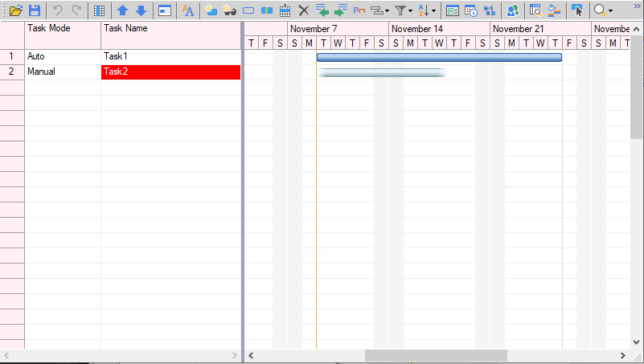Select row number 1 header
644x364 pixels.
12,57
